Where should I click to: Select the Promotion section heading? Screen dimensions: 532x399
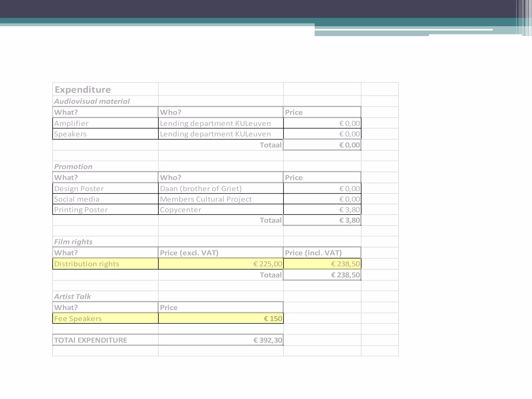[73, 167]
